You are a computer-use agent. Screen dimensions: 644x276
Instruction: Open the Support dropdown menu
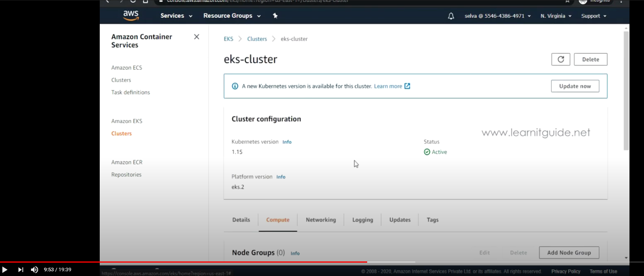pos(594,16)
